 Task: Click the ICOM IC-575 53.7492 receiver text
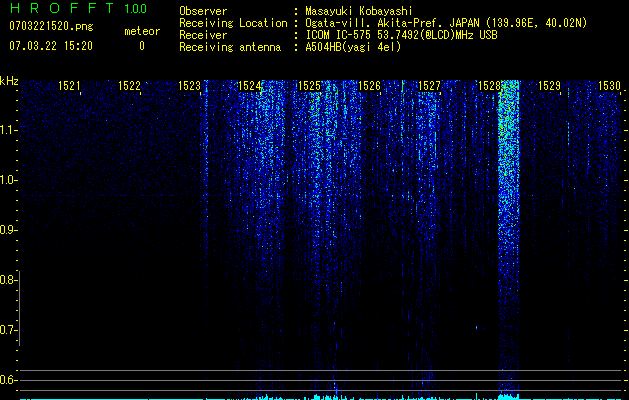[x=401, y=35]
